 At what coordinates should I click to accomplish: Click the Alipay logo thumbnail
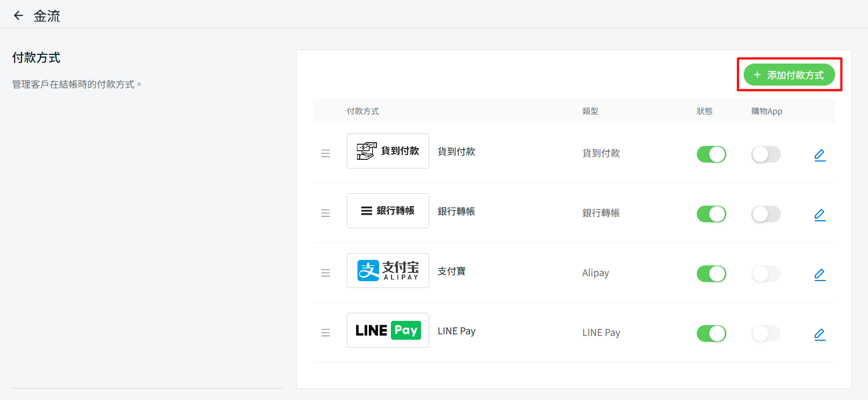(x=388, y=271)
